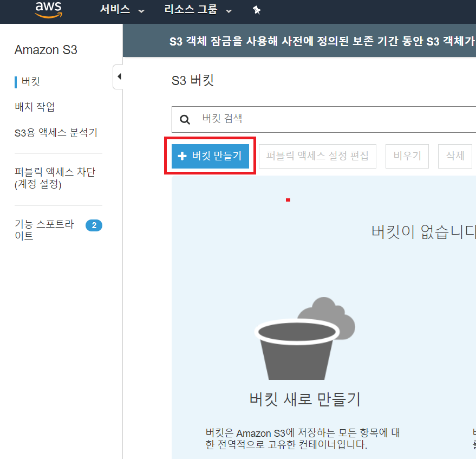This screenshot has width=476, height=459.
Task: Focus the 버킷 검색 search field
Action: pyautogui.click(x=324, y=119)
